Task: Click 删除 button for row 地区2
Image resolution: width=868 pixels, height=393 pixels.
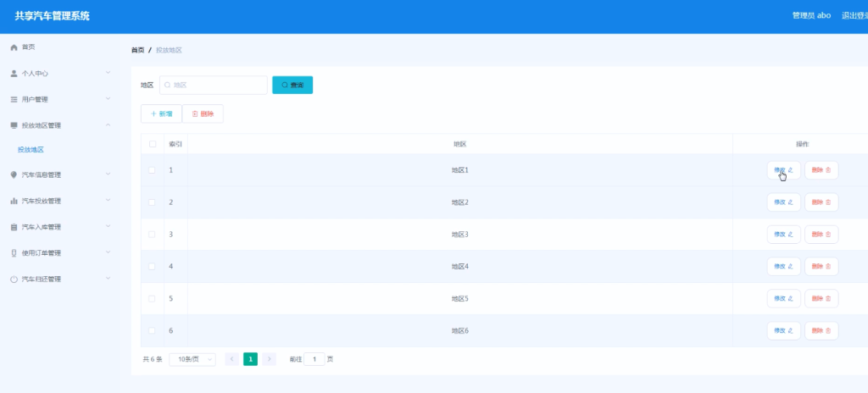Action: click(x=821, y=202)
